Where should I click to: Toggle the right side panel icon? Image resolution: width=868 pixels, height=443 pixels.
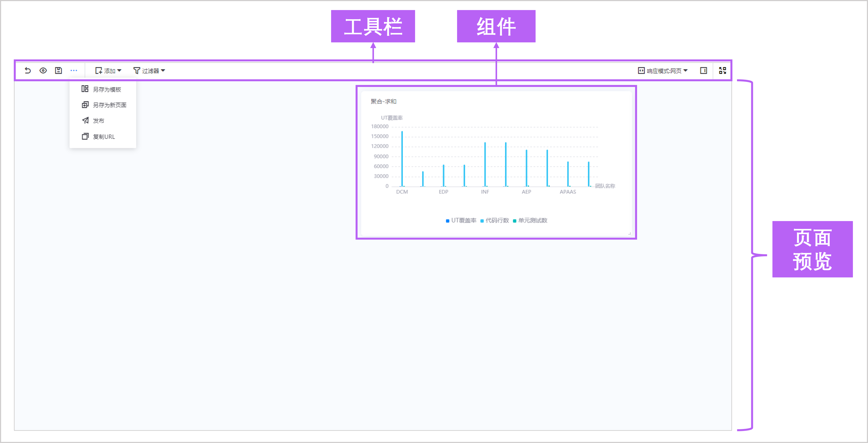tap(704, 70)
